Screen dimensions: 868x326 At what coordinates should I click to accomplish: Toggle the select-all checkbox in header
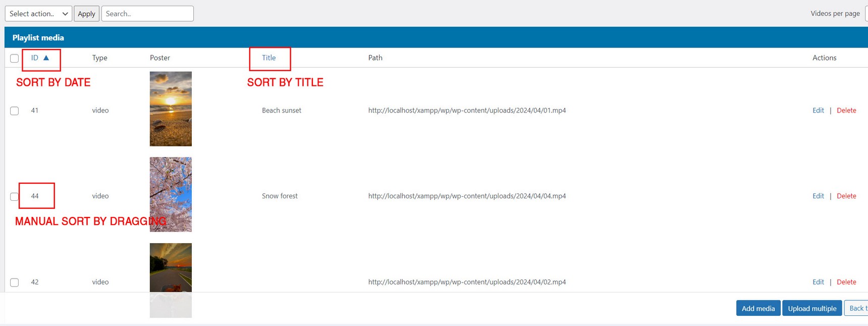15,59
